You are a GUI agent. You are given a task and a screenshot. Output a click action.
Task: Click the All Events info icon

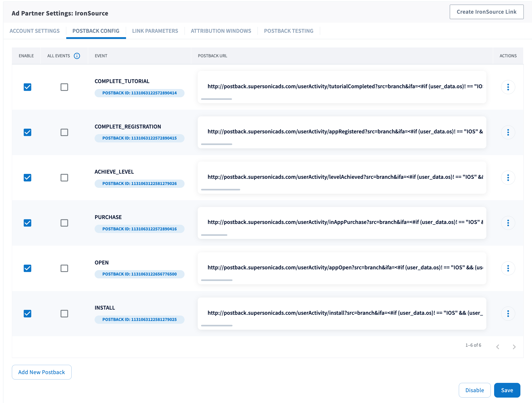pyautogui.click(x=77, y=56)
